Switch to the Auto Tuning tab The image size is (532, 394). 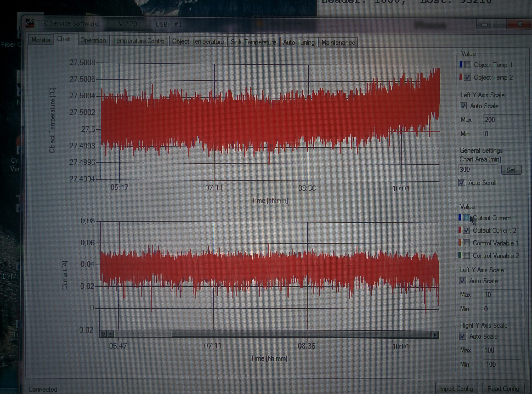[x=299, y=42]
